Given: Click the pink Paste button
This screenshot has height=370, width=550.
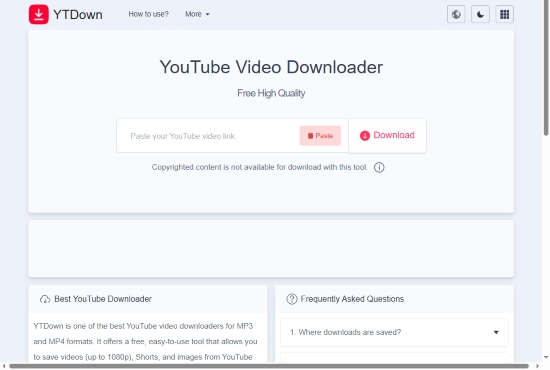Looking at the screenshot, I should pos(320,136).
